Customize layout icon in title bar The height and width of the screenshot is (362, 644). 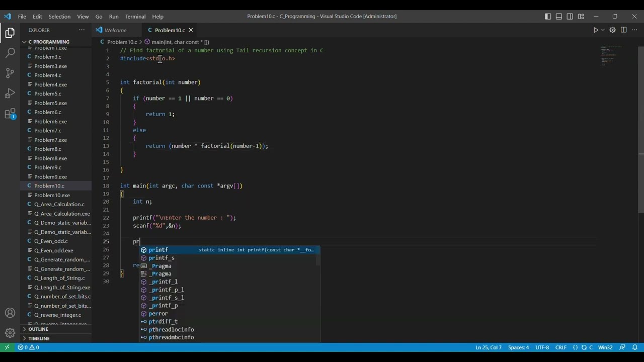(581, 17)
